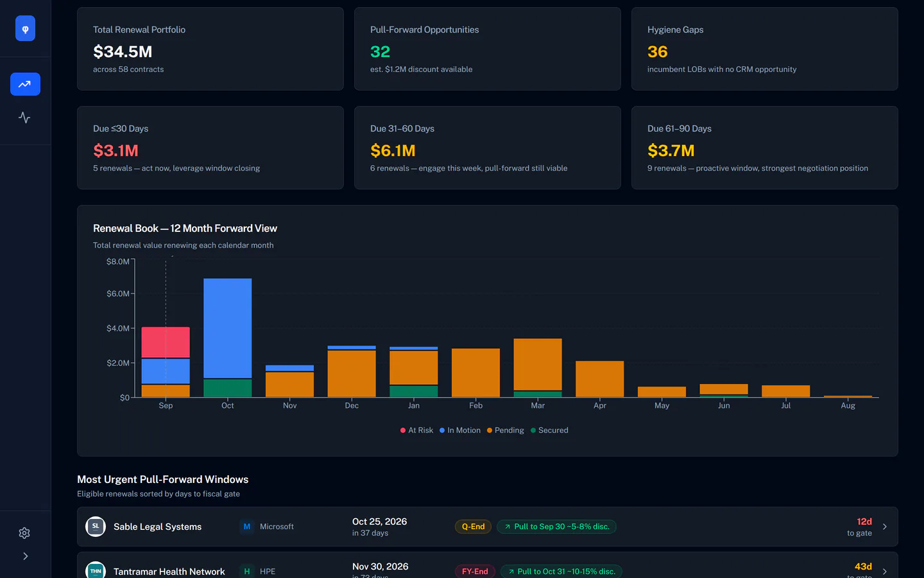Click the $8.0M y-axis label
924x578 pixels.
tap(118, 261)
